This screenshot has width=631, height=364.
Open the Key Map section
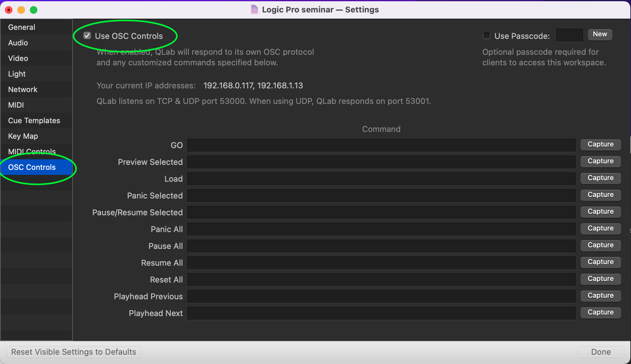pos(23,136)
